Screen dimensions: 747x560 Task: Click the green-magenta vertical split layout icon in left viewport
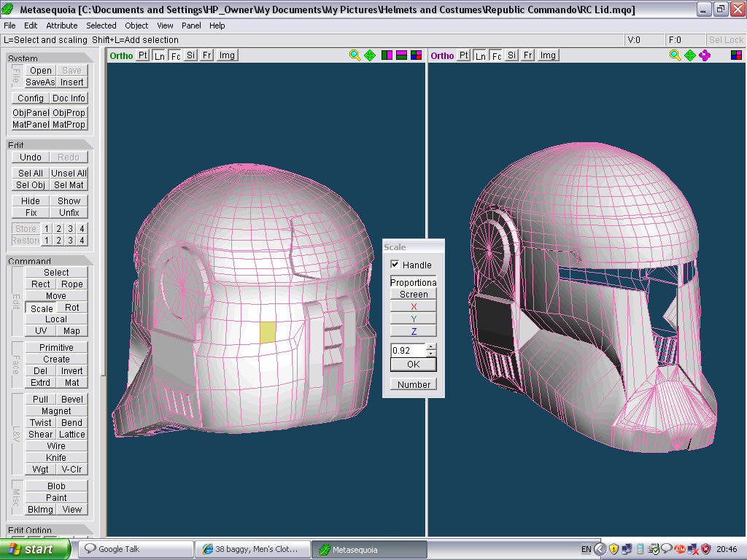pyautogui.click(x=387, y=55)
